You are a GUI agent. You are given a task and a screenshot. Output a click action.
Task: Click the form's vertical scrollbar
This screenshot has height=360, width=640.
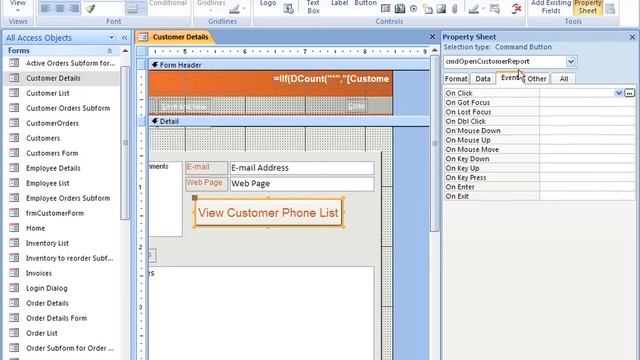click(x=434, y=143)
